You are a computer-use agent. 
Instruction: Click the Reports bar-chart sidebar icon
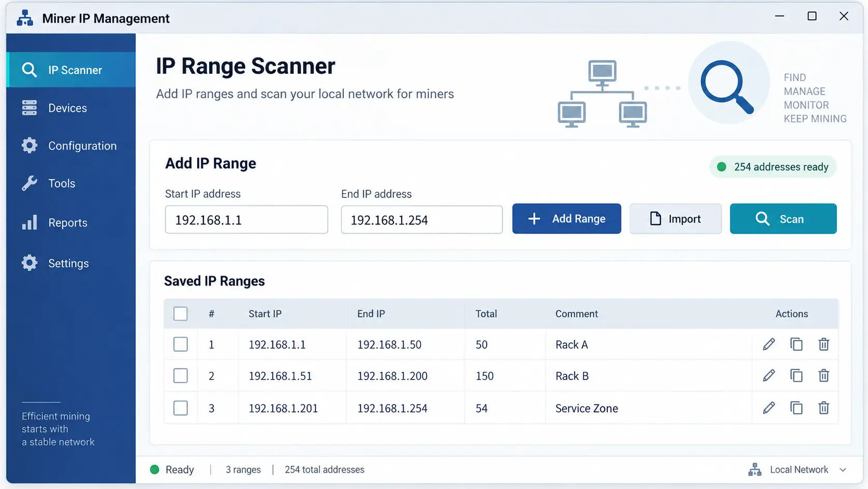point(30,222)
